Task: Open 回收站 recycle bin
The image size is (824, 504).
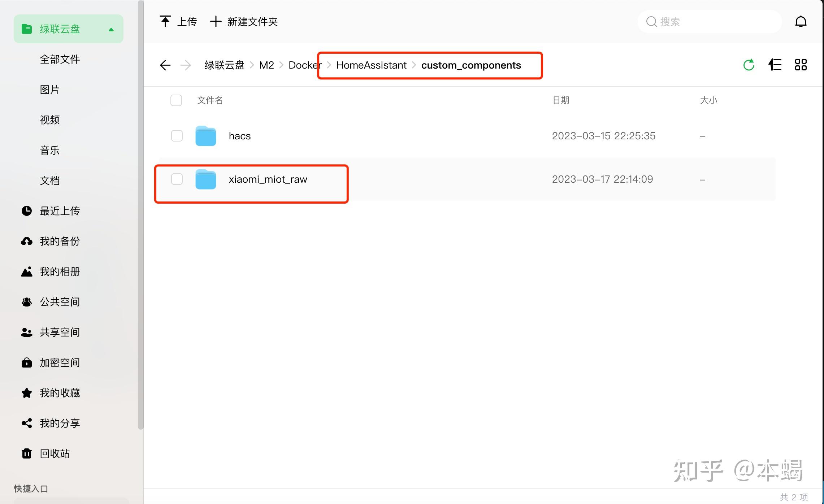Action: (x=54, y=453)
